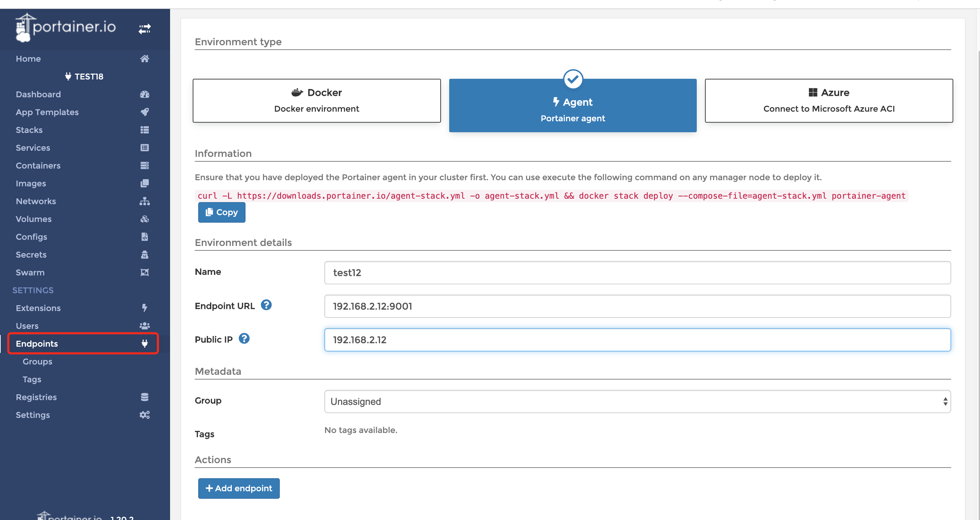Screen dimensions: 980x520
Task: Open Public IP help question icon
Action: [244, 338]
